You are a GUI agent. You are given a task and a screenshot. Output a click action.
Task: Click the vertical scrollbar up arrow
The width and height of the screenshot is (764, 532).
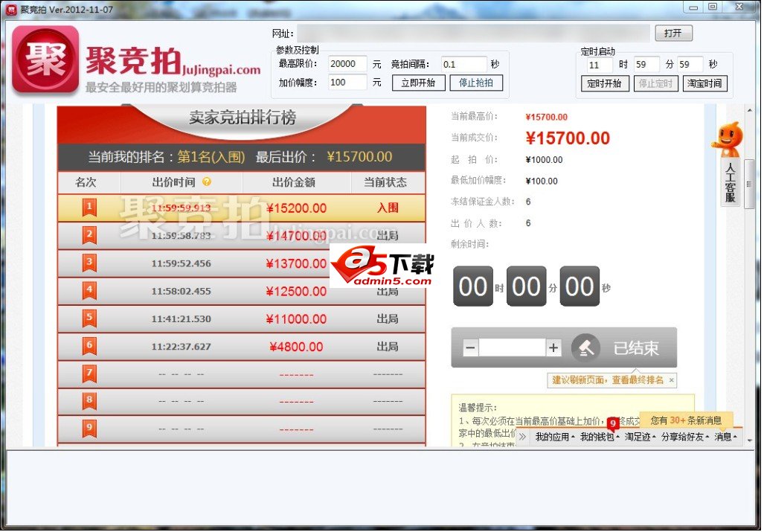coord(751,111)
